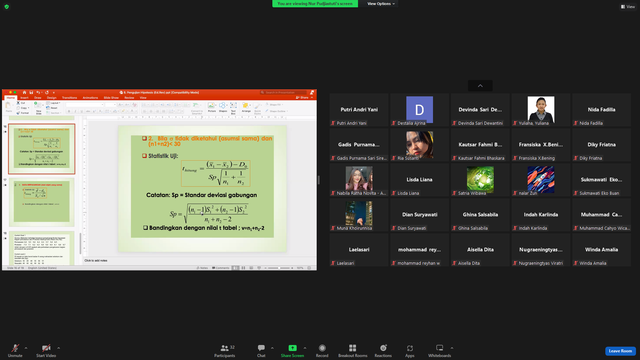Screen dimensions: 640x360
Task: Open the Zoom Apps panel
Action: (409, 350)
